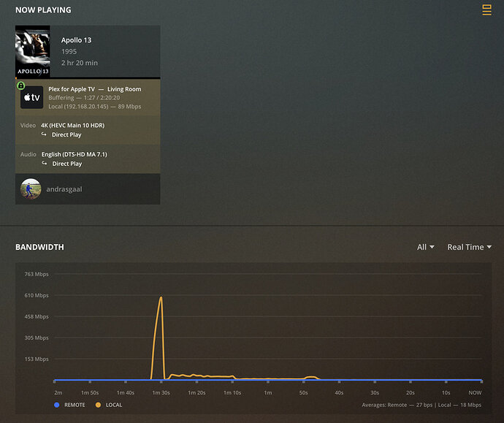
Task: Click the '763 Mbps' axis label
Action: pos(37,274)
